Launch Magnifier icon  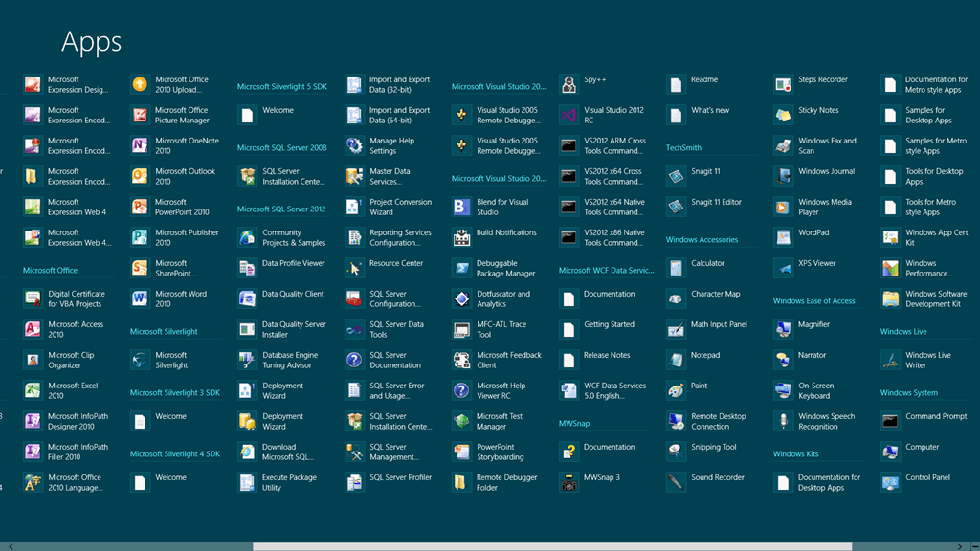click(783, 329)
